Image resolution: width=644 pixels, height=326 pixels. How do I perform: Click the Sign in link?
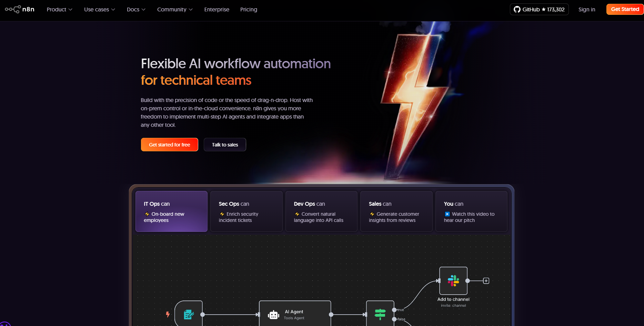(x=587, y=9)
